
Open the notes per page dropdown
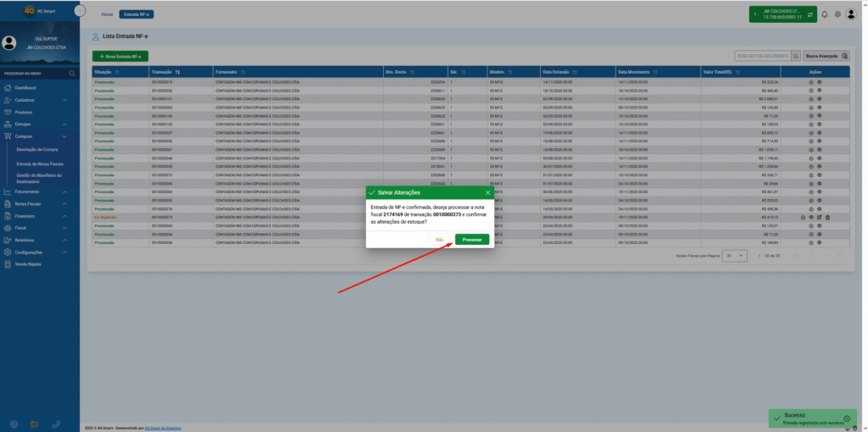[x=735, y=256]
